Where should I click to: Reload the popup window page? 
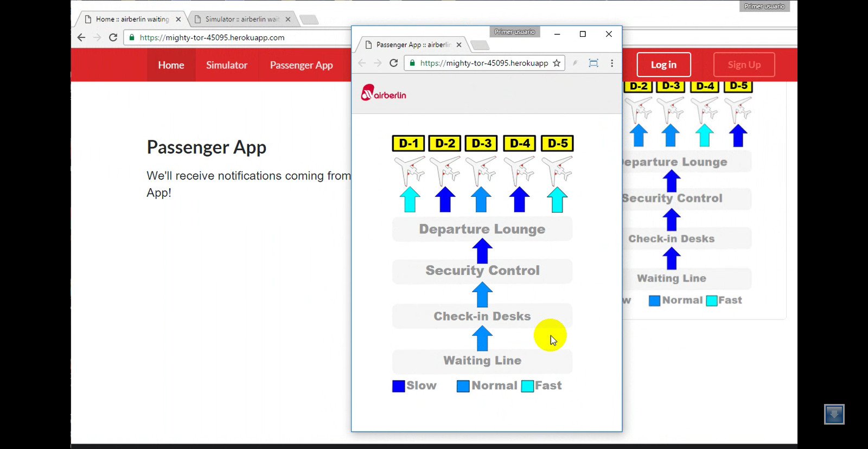point(394,63)
